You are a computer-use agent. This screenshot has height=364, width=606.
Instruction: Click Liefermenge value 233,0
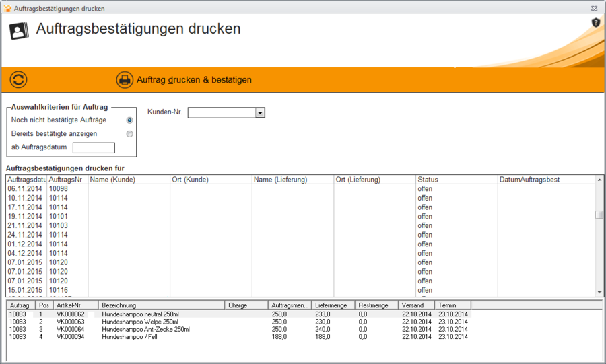click(x=323, y=314)
